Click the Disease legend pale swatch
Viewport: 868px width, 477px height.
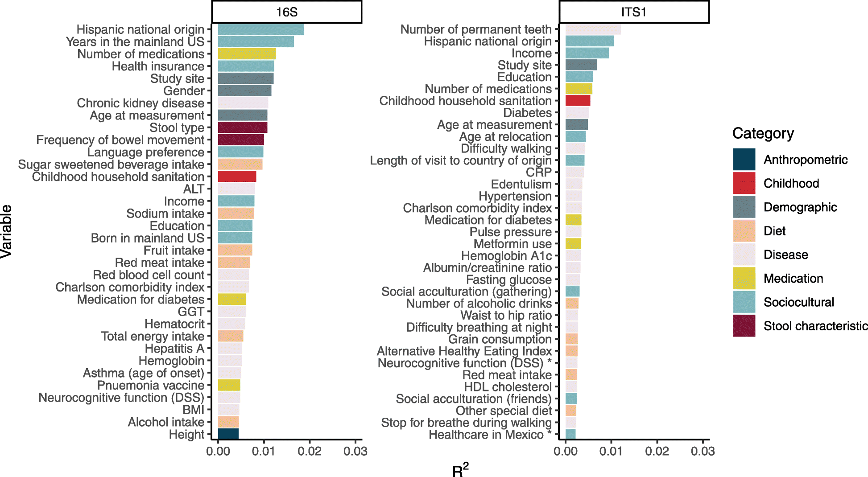click(744, 255)
